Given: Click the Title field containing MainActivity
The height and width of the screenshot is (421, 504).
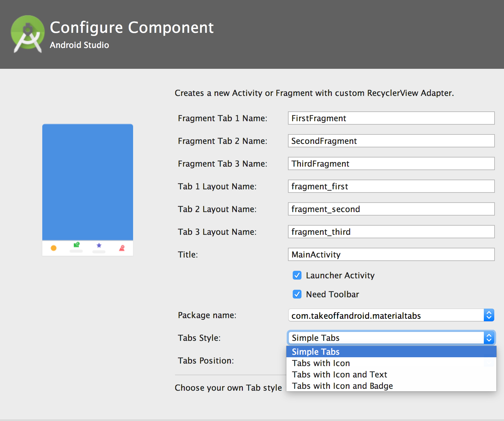Looking at the screenshot, I should 391,255.
